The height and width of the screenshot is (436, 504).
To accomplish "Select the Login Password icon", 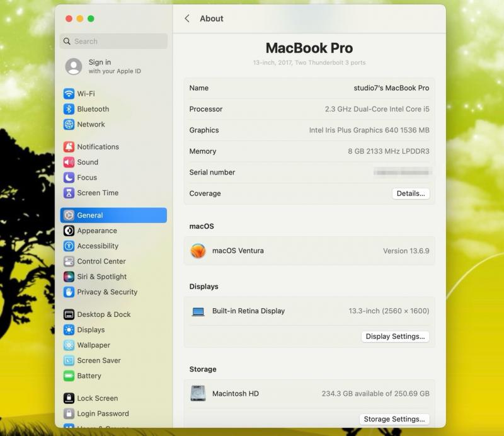I will tap(69, 413).
